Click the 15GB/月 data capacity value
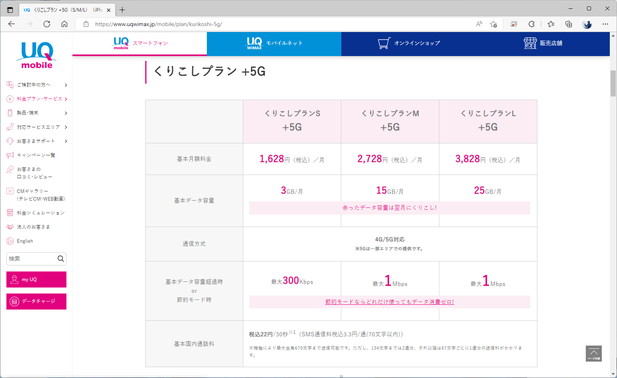617x378 pixels. pyautogui.click(x=390, y=191)
